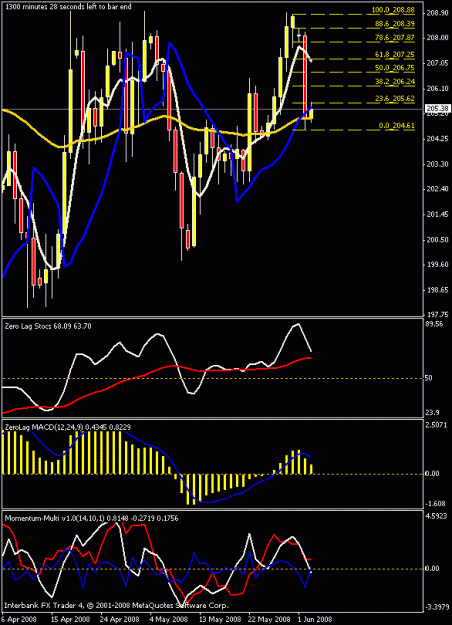
Task: Click the 201.45 price axis value
Action: [x=436, y=214]
